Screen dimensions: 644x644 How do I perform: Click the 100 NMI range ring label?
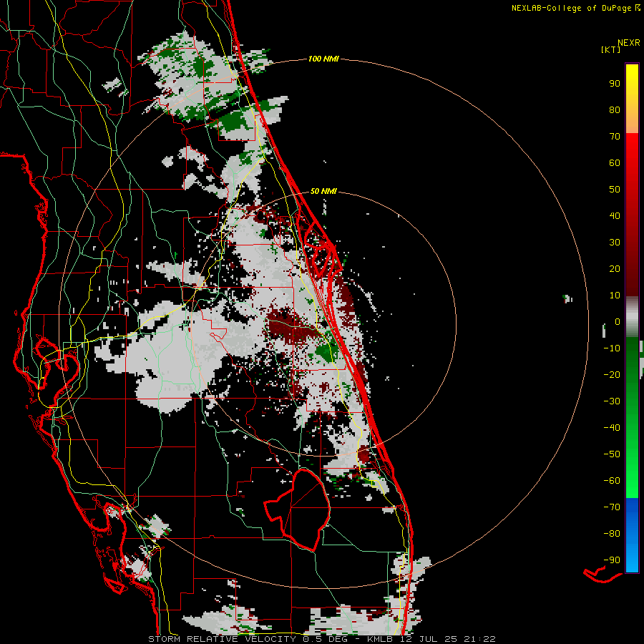[x=323, y=59]
